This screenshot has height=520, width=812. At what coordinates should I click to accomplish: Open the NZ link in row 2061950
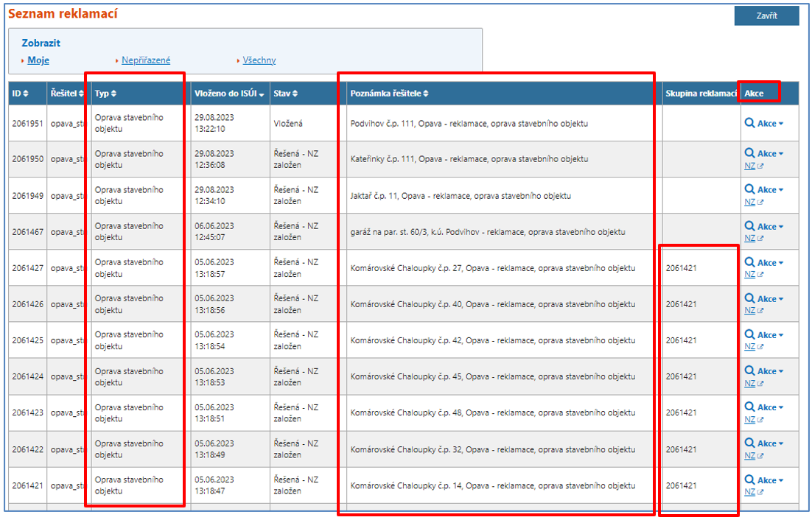point(749,166)
